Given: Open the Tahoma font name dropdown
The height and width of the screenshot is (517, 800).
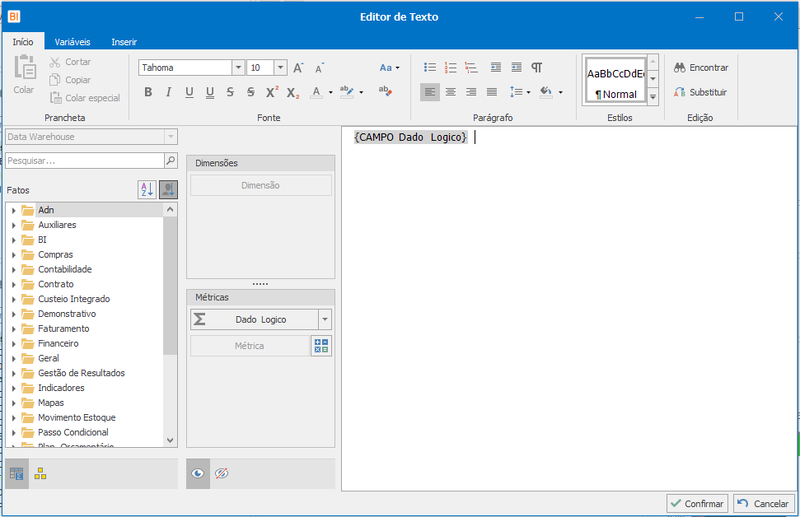Looking at the screenshot, I should (x=238, y=67).
